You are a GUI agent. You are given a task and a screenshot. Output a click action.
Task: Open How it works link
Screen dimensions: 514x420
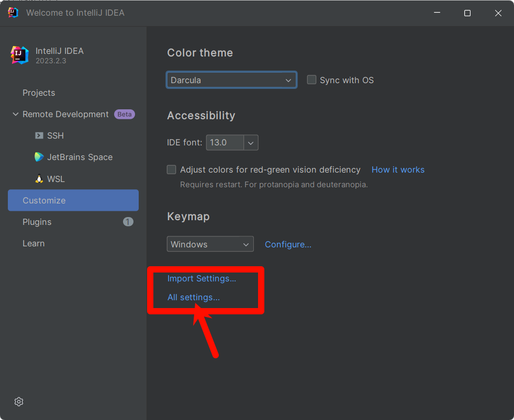(398, 169)
